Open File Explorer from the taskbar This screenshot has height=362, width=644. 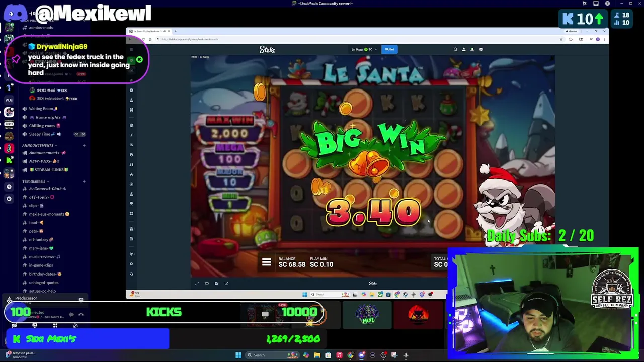pyautogui.click(x=317, y=355)
